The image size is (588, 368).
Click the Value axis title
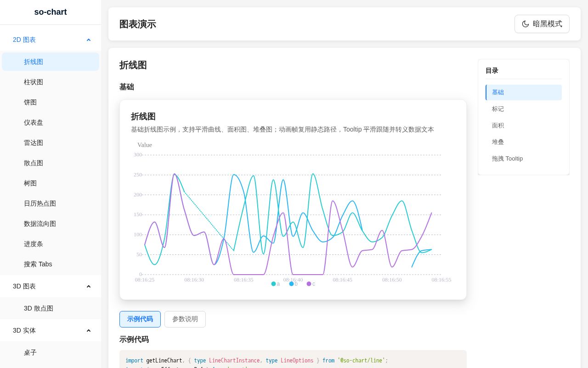click(145, 145)
